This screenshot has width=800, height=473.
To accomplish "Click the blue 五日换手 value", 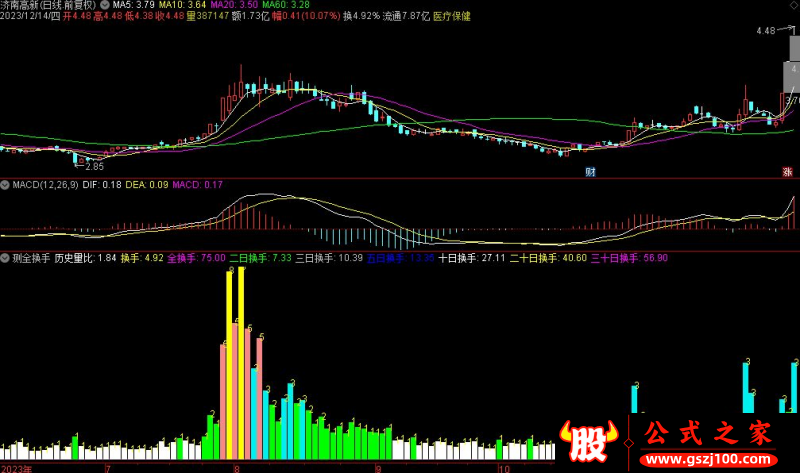I will pyautogui.click(x=401, y=258).
